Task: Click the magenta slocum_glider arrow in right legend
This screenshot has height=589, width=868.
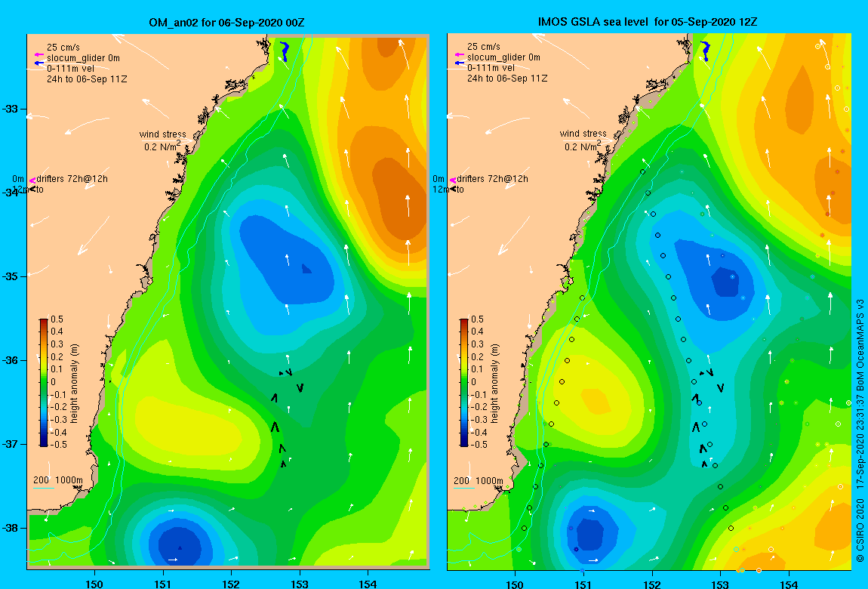Action: pyautogui.click(x=460, y=54)
